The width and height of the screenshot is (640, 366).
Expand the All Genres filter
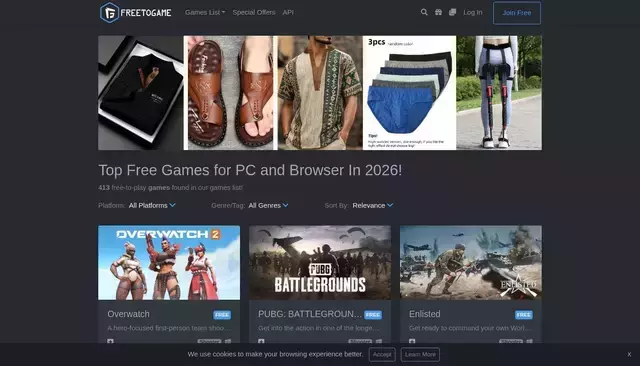[268, 205]
